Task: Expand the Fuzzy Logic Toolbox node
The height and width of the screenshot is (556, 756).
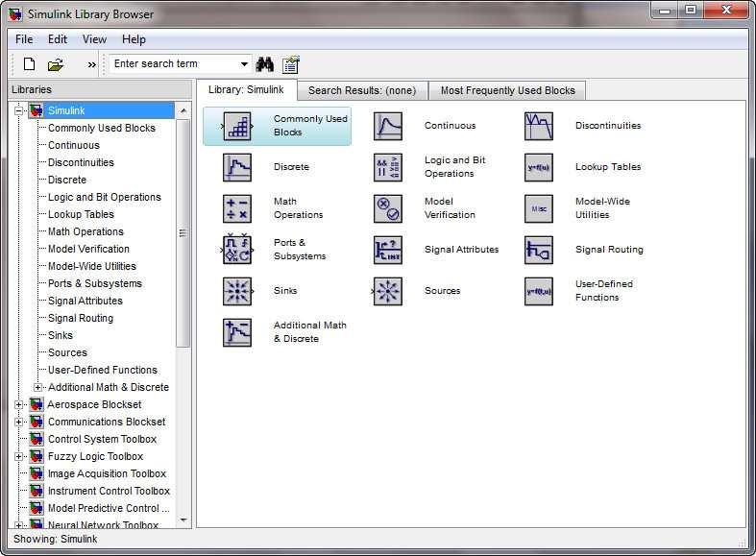Action: tap(19, 456)
